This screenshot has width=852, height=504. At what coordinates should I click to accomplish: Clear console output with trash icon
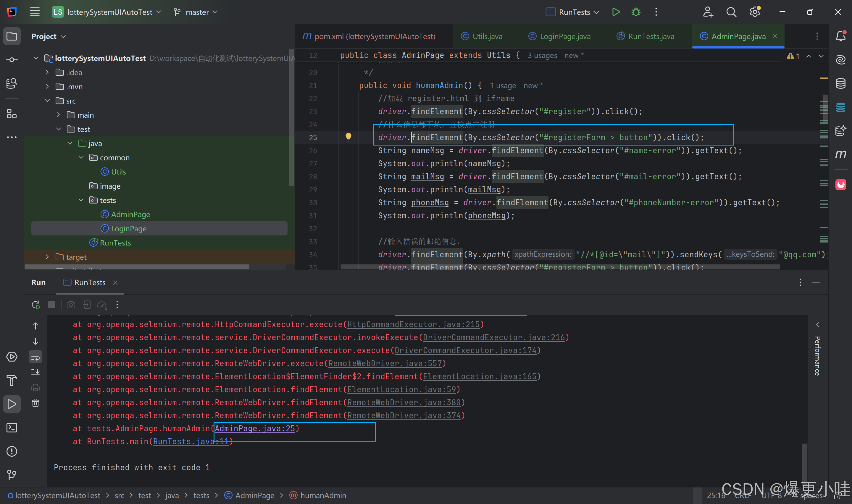point(35,403)
